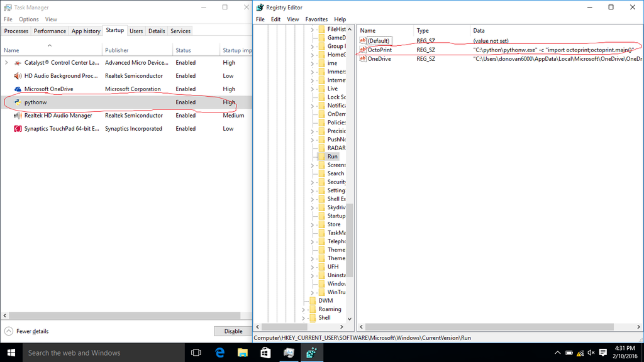The width and height of the screenshot is (644, 362).
Task: Click the Realtek HD Audio Manager icon
Action: (18, 116)
